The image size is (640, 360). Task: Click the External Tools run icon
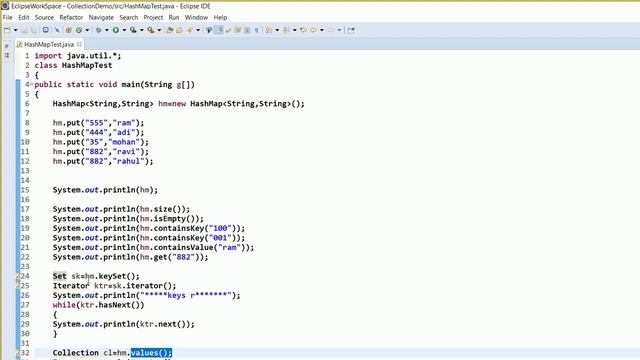click(x=151, y=30)
